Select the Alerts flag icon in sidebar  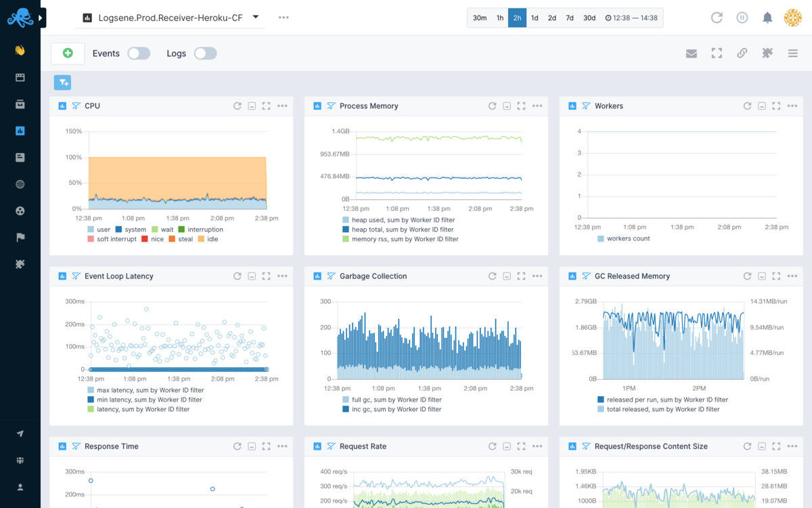click(20, 237)
